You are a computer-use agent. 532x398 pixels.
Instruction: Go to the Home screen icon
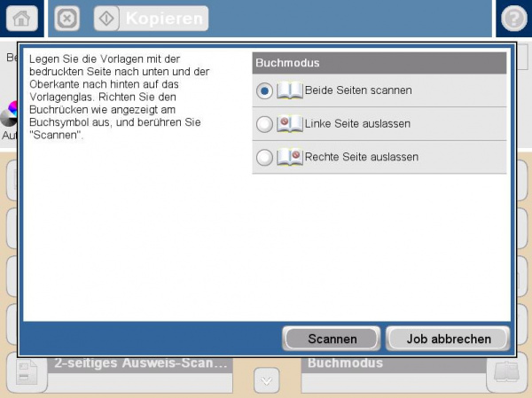(21, 18)
